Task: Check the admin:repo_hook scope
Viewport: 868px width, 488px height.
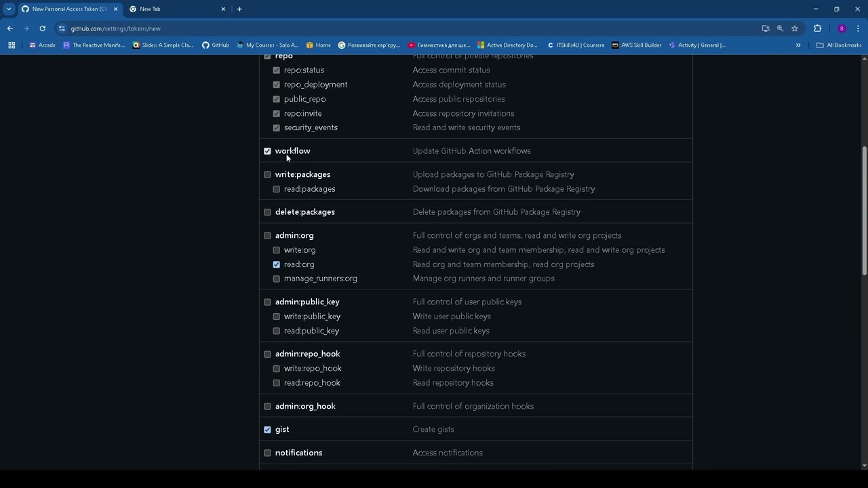Action: click(267, 354)
